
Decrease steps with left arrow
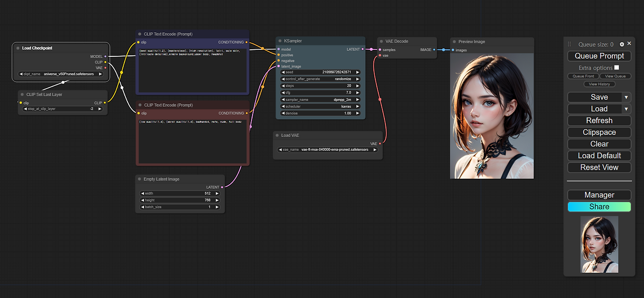[x=283, y=86]
